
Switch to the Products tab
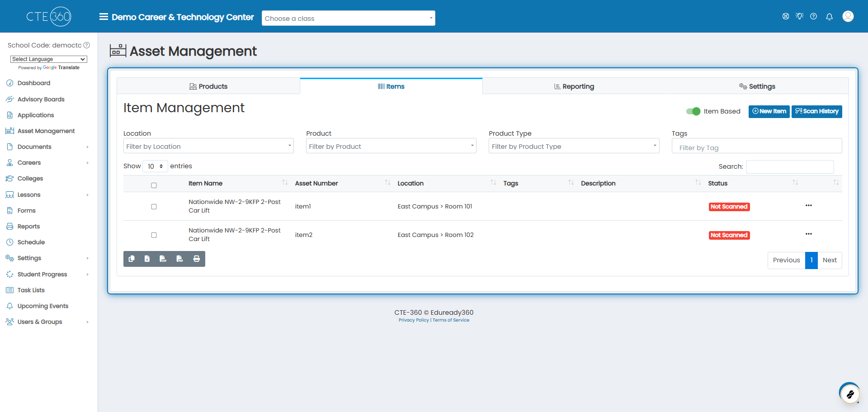pos(208,86)
